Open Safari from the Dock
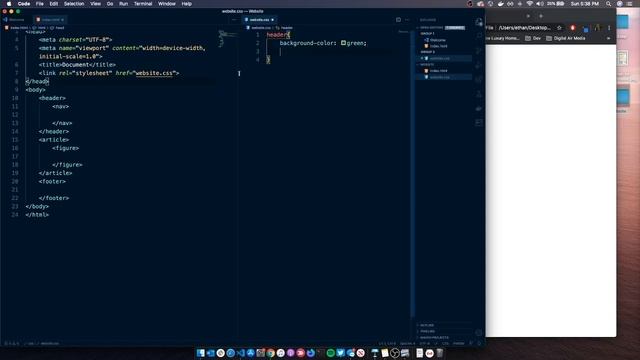The height and width of the screenshot is (360, 640). [231, 353]
